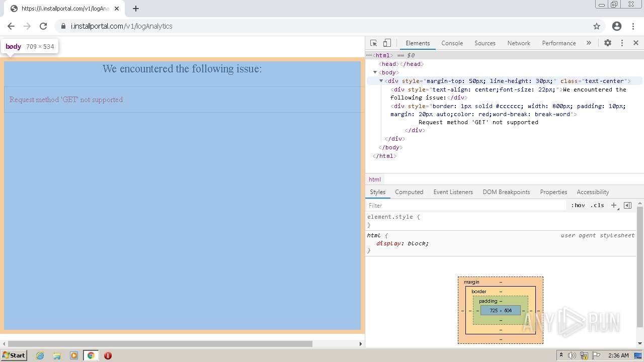This screenshot has width=644, height=362.
Task: Show more DevTools tabs chevron
Action: [589, 43]
